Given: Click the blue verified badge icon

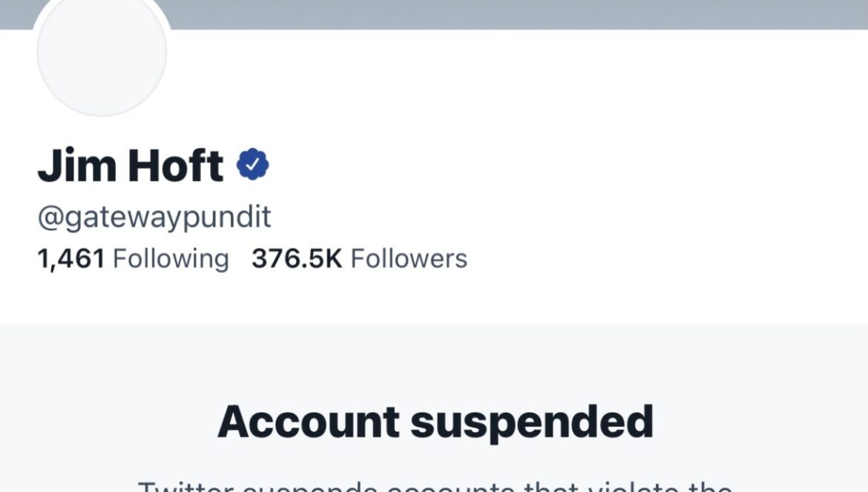Looking at the screenshot, I should tap(252, 164).
